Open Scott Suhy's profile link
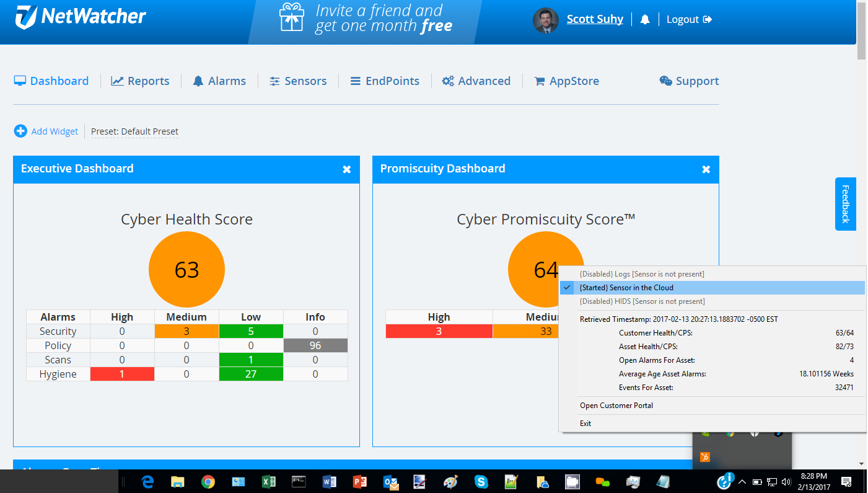Screen dimensions: 868x493 click(x=595, y=19)
